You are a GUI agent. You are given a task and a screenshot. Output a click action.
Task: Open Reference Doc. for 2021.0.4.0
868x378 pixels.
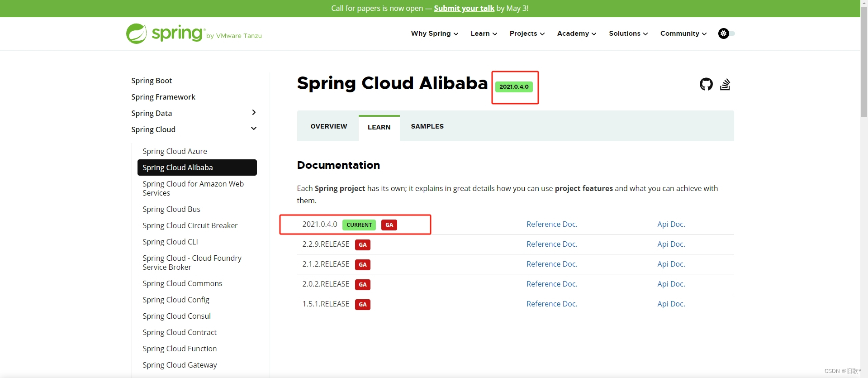[552, 224]
